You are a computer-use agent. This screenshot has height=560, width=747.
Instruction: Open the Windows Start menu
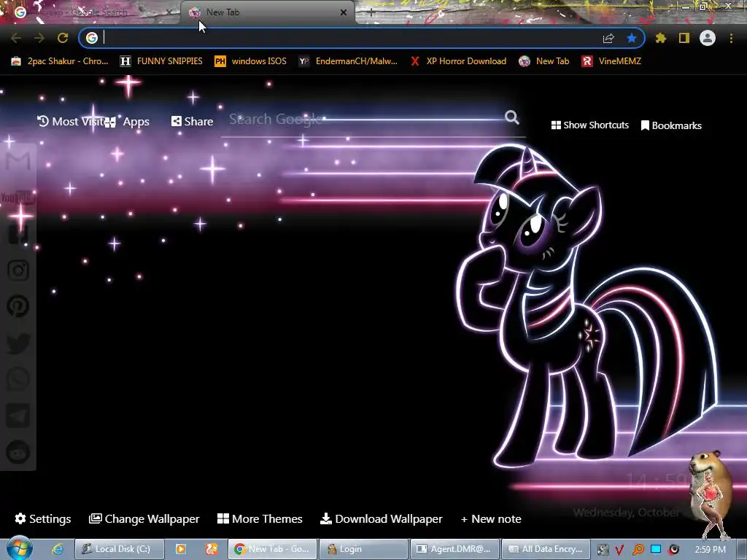pyautogui.click(x=19, y=548)
